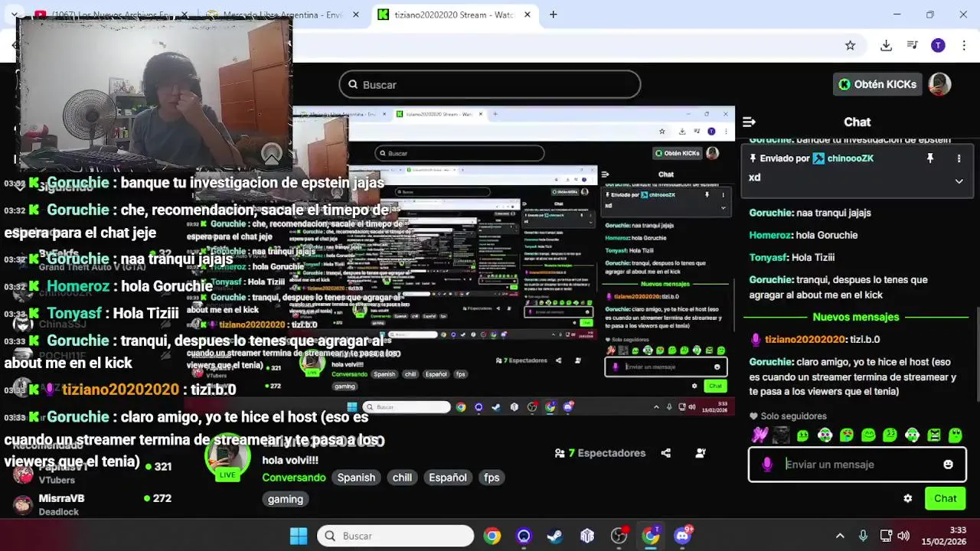The image size is (980, 551).
Task: Open the media control icon in toolbar
Action: click(912, 45)
